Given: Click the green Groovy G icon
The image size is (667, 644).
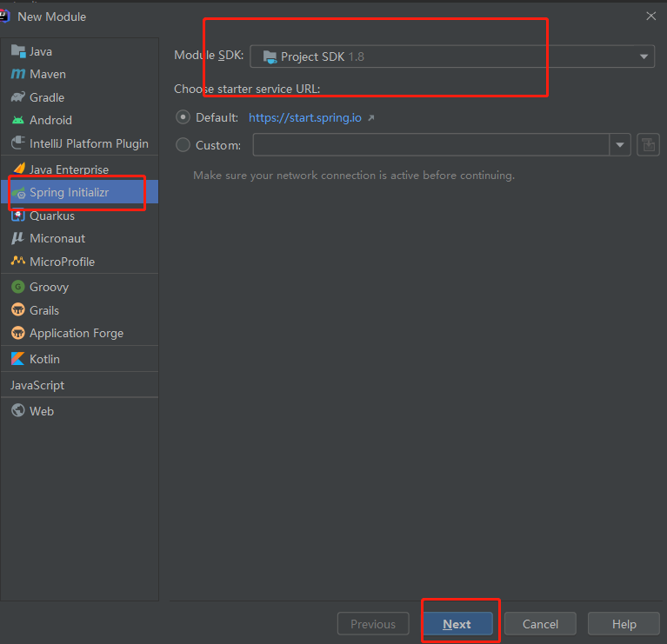Looking at the screenshot, I should click(18, 287).
